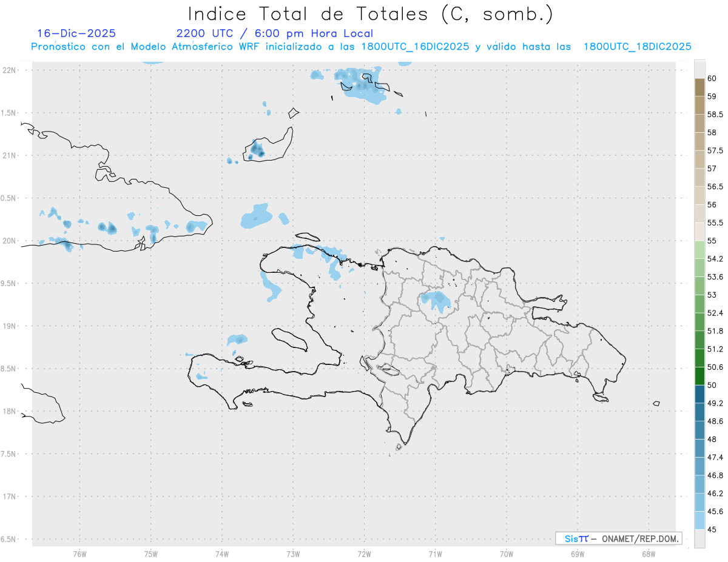The image size is (728, 562).
Task: Click the legend value "53.6"
Action: pyautogui.click(x=715, y=277)
